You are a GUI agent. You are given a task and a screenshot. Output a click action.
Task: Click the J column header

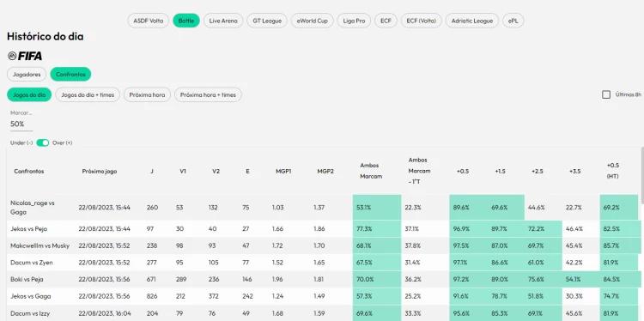click(x=152, y=171)
